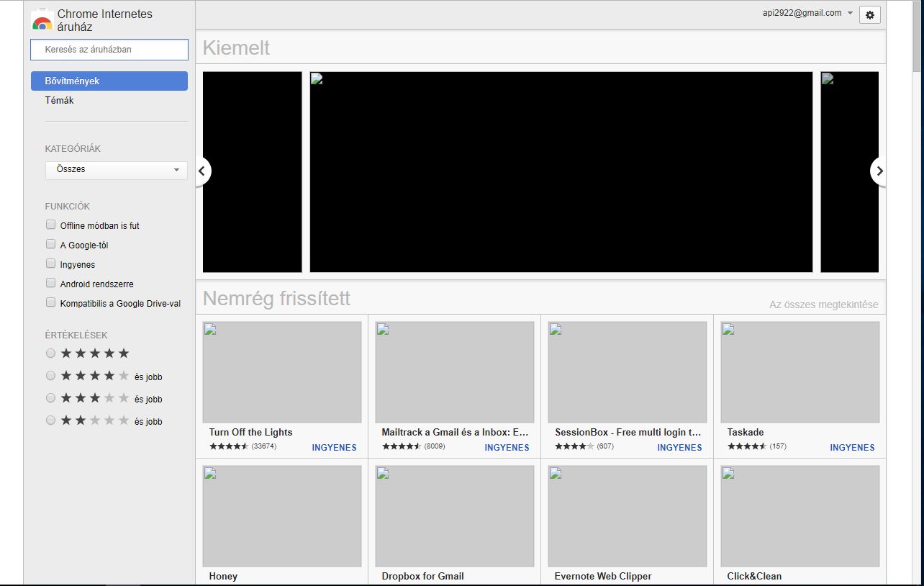The width and height of the screenshot is (924, 586).
Task: Select the five-star rating filter
Action: 50,353
